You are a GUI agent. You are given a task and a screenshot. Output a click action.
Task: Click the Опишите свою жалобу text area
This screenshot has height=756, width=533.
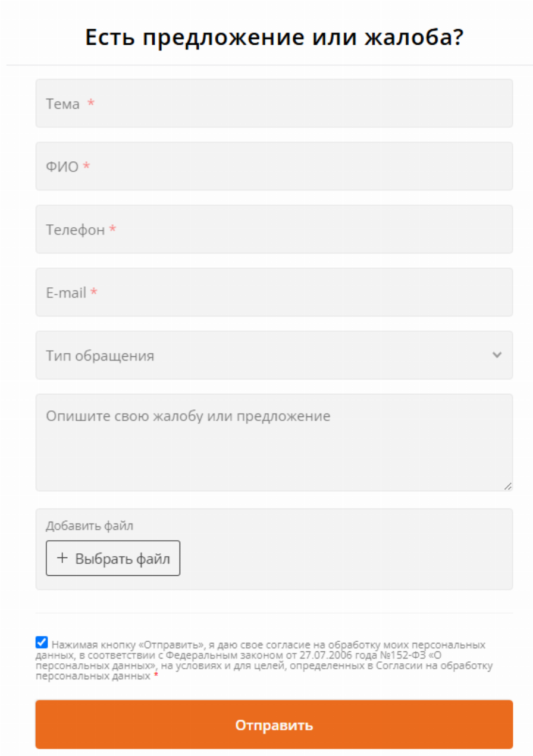(274, 442)
